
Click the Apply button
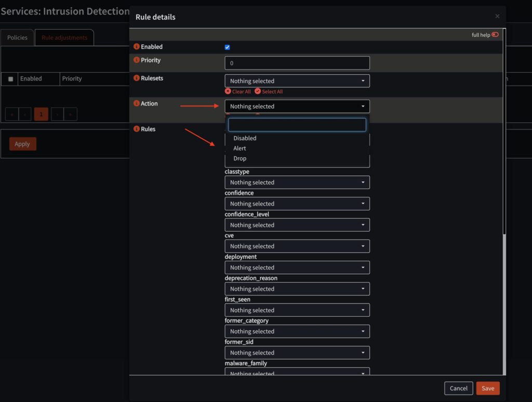pyautogui.click(x=22, y=144)
